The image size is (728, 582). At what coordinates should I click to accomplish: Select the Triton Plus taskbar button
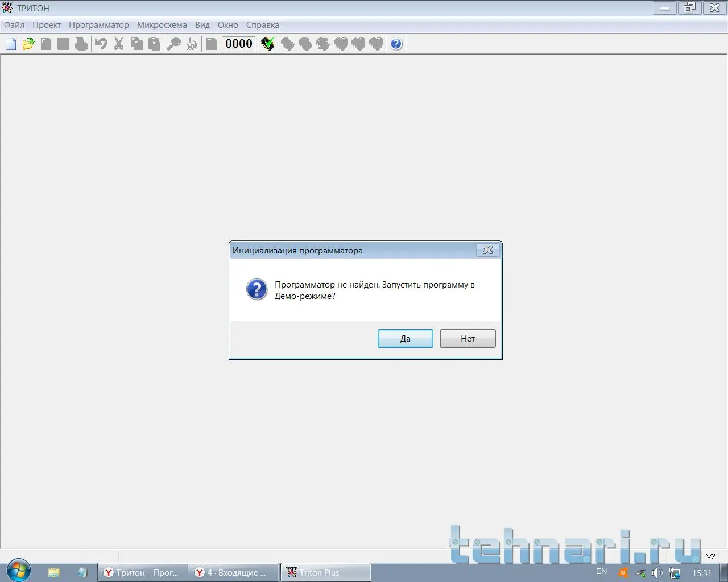pyautogui.click(x=326, y=572)
